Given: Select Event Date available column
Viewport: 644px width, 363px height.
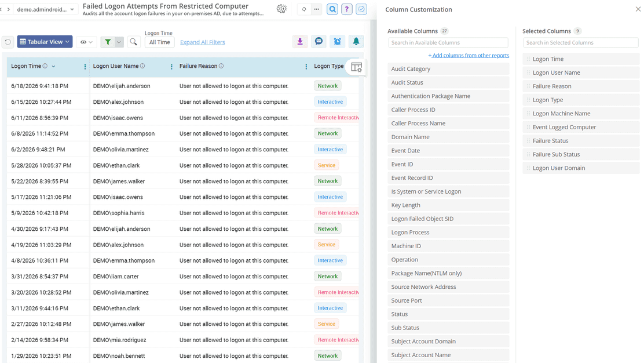Looking at the screenshot, I should [448, 150].
